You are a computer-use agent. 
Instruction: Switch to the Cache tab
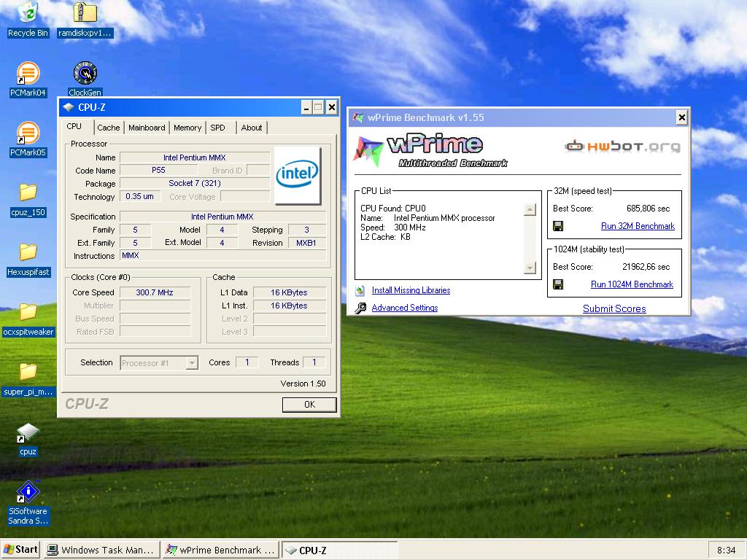coord(108,128)
